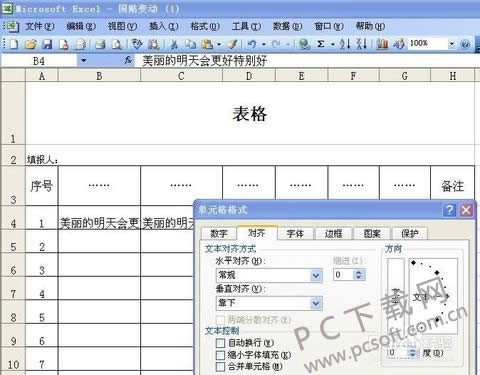Select column B header

(x=99, y=76)
